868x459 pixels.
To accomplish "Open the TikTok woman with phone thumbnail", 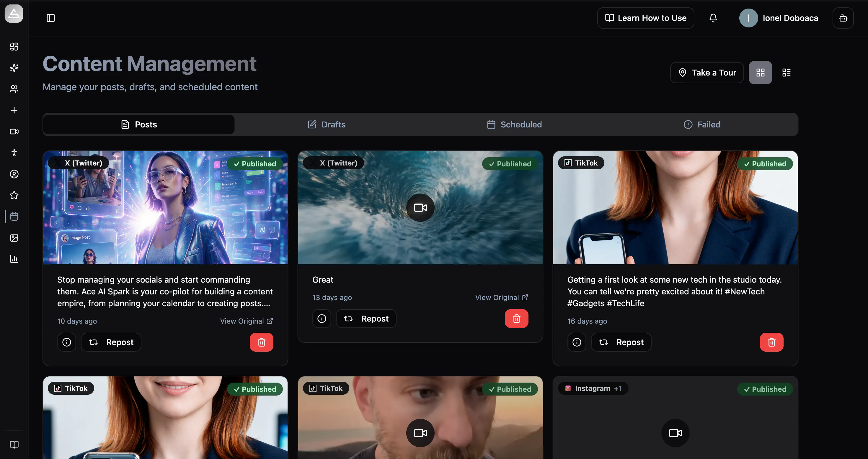I will point(675,207).
